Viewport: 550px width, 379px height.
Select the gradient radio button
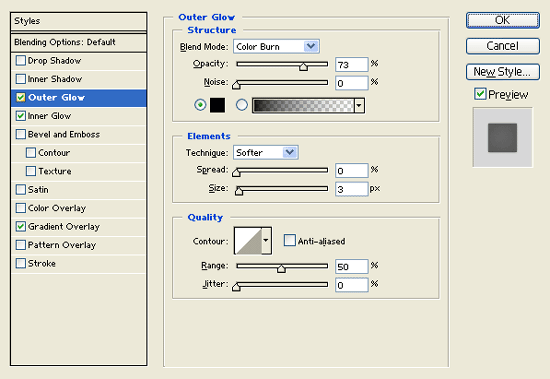pos(242,105)
